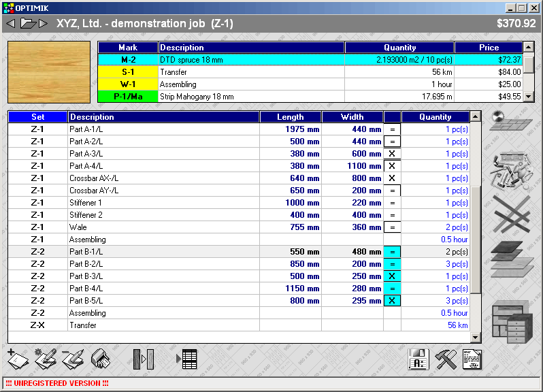Click the edit item icon

(44, 358)
